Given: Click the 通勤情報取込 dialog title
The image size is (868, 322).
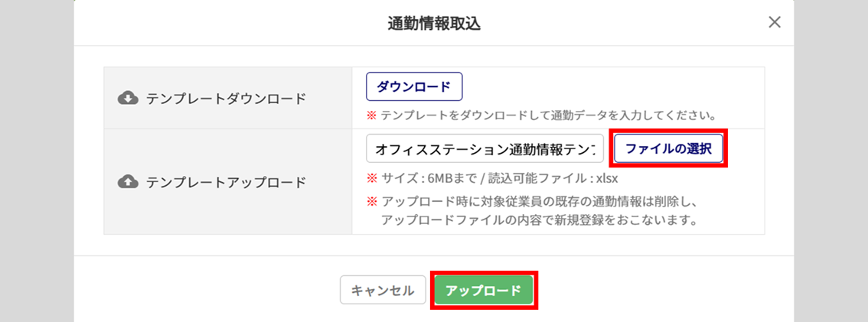Looking at the screenshot, I should click(x=434, y=24).
